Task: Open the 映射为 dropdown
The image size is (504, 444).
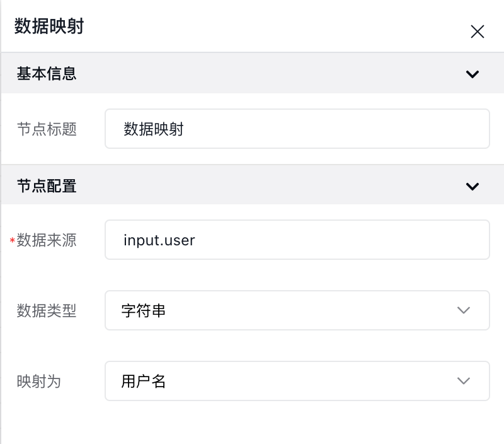Action: click(297, 381)
